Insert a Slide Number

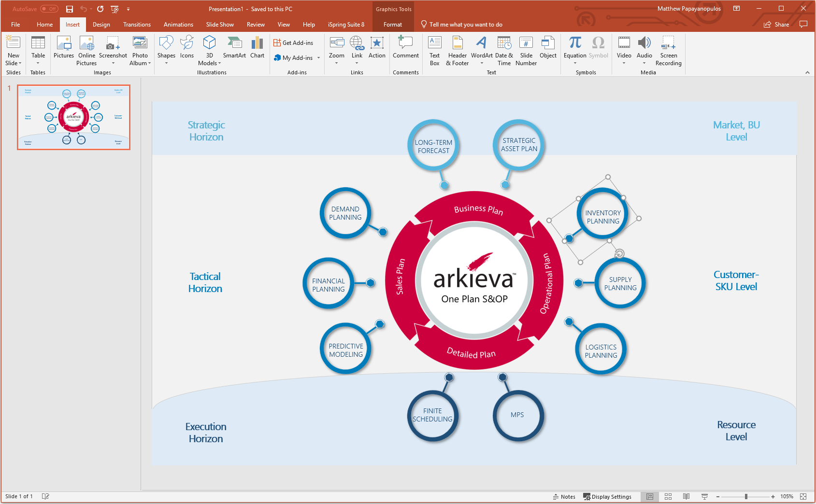[526, 51]
